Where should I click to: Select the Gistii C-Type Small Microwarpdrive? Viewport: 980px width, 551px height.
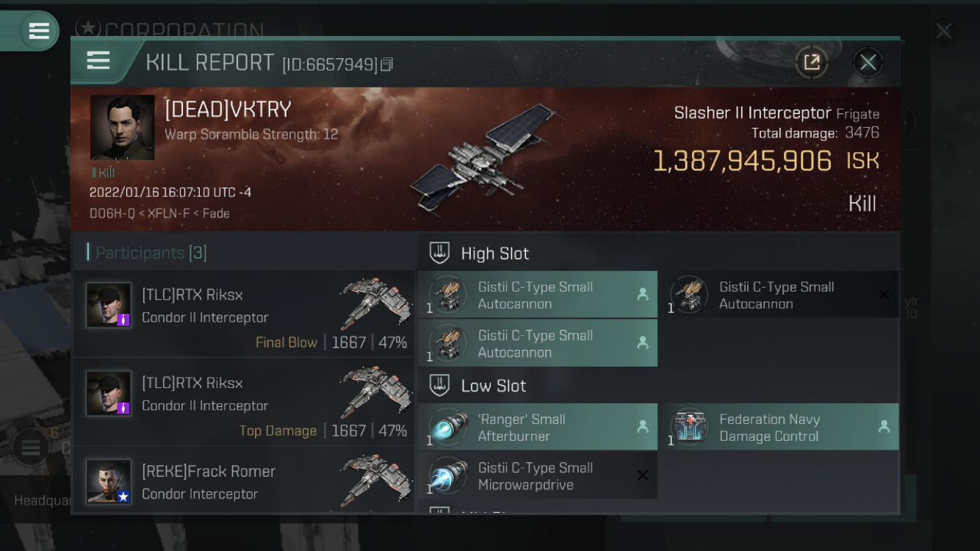[538, 475]
